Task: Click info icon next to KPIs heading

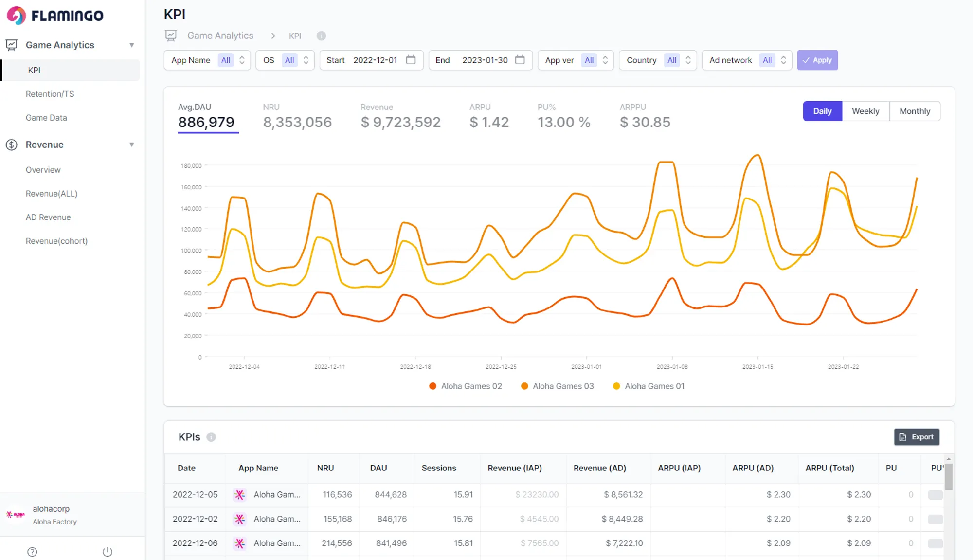Action: click(211, 437)
